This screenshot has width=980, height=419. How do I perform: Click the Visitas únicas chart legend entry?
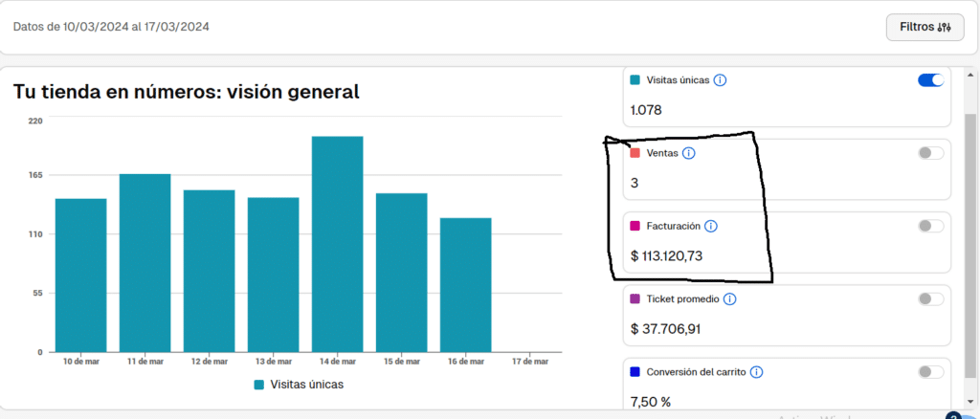click(299, 385)
